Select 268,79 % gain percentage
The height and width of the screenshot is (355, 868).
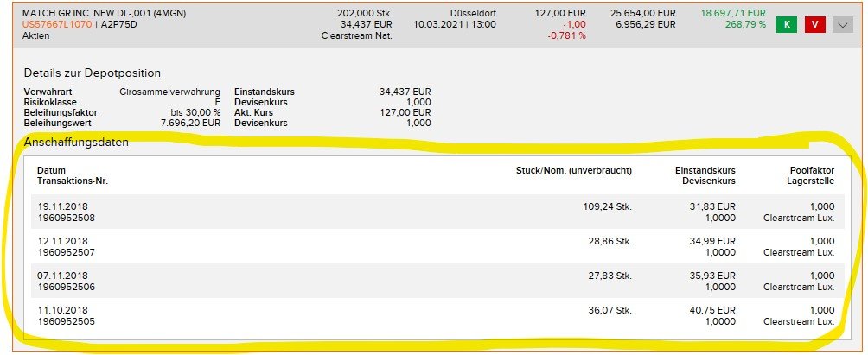tap(745, 24)
